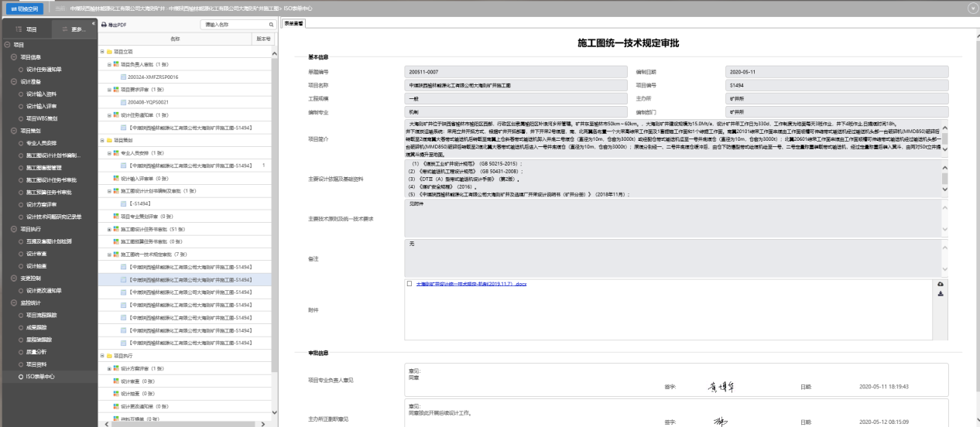Expand 施工图设计任务书审批 (51 张) tree node

pyautogui.click(x=109, y=228)
